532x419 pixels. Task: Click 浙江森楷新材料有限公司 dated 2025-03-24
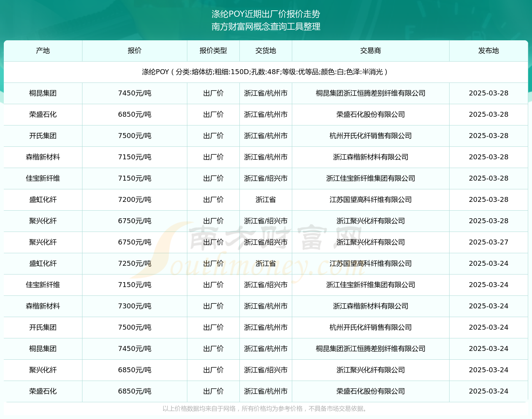pos(370,306)
